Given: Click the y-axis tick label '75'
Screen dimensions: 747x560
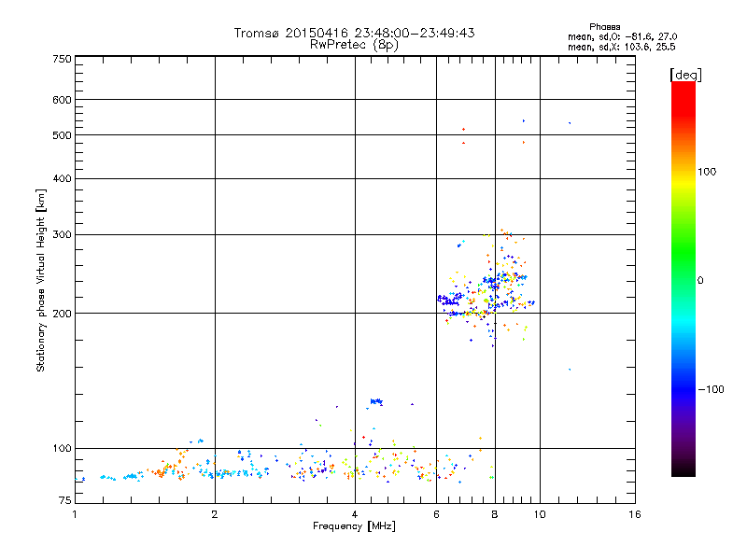Looking at the screenshot, I should coord(64,500).
